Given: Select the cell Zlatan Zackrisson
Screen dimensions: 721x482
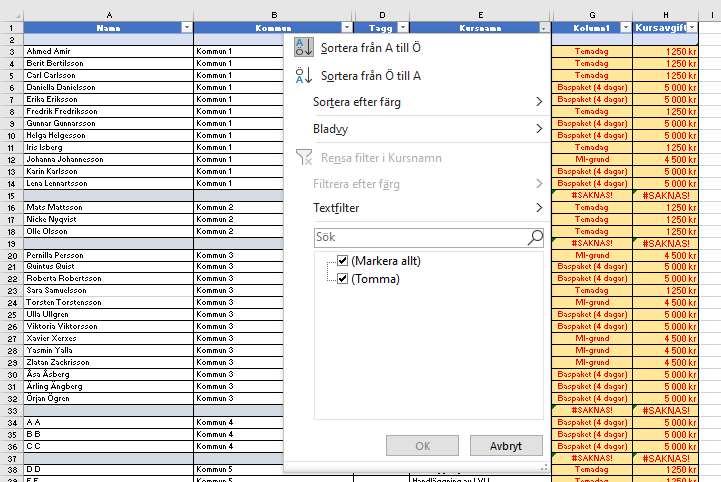Looking at the screenshot, I should click(x=109, y=362).
